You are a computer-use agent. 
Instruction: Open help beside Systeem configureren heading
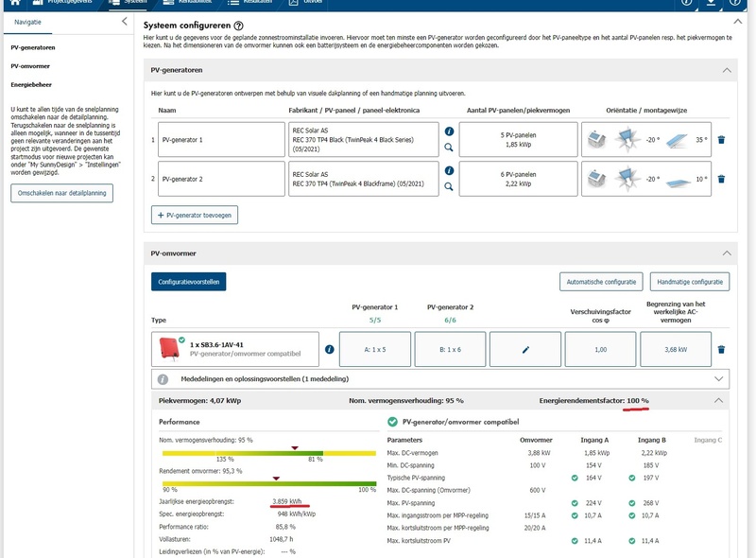point(239,26)
